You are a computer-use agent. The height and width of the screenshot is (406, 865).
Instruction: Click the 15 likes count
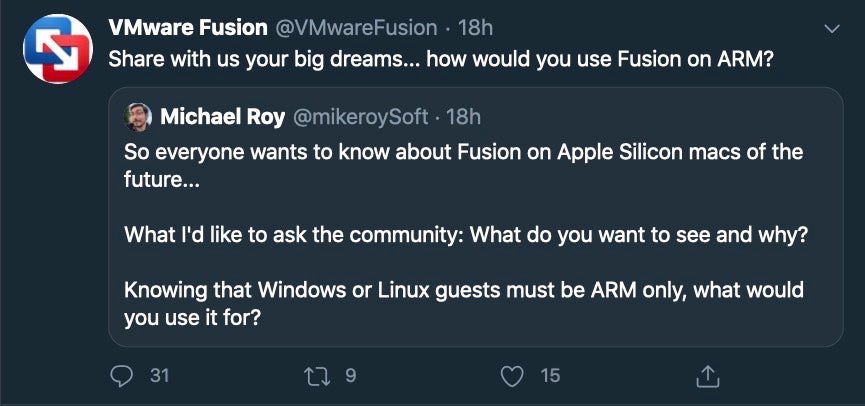550,376
